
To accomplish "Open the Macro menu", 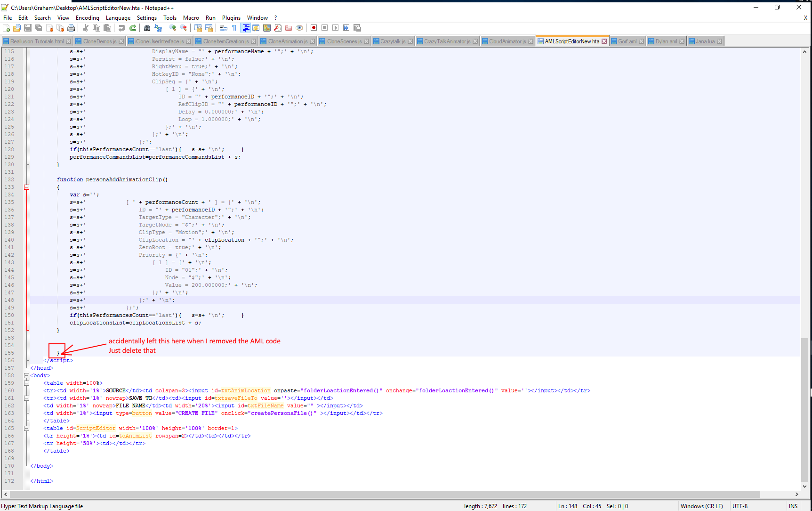I will [191, 18].
